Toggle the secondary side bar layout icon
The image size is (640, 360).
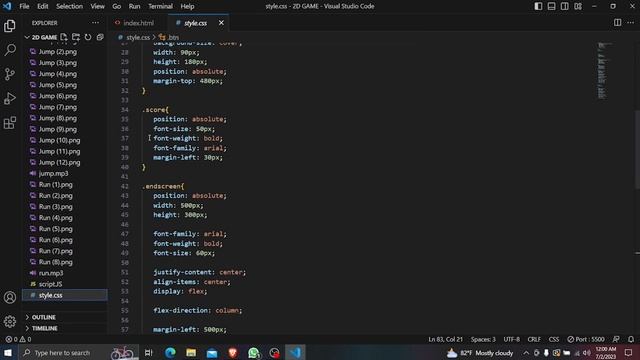coord(564,6)
